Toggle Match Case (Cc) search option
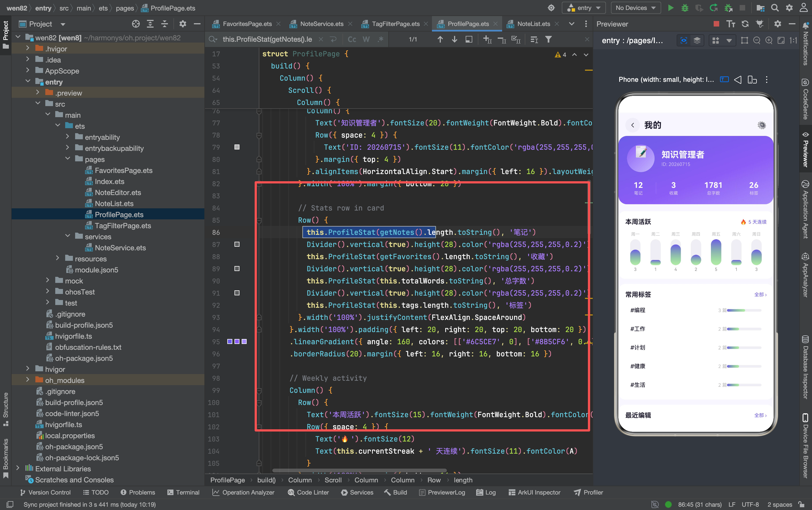 tap(352, 40)
